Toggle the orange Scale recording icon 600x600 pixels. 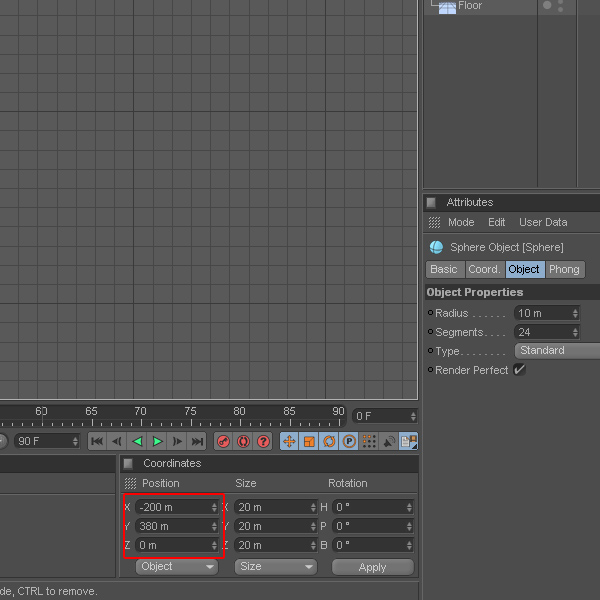[309, 441]
